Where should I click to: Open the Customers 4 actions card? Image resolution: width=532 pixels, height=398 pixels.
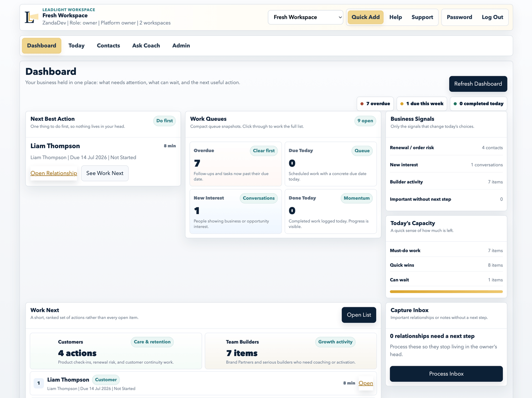click(x=116, y=351)
